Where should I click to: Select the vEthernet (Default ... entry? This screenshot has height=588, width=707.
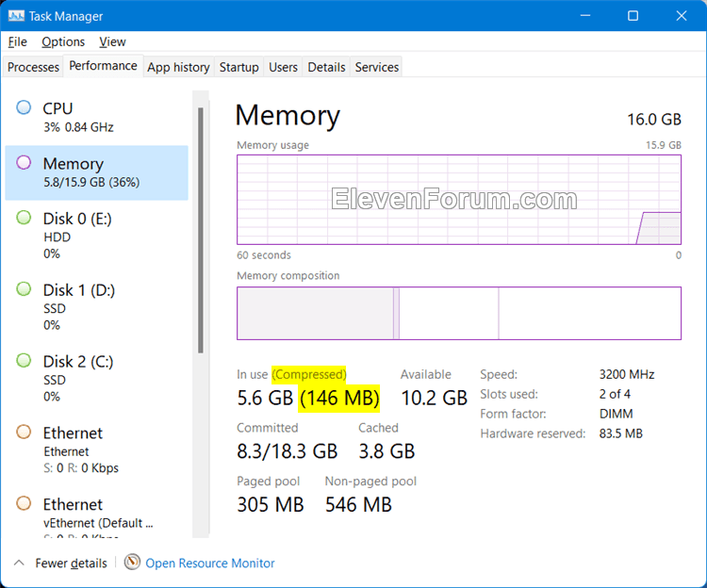click(x=96, y=514)
